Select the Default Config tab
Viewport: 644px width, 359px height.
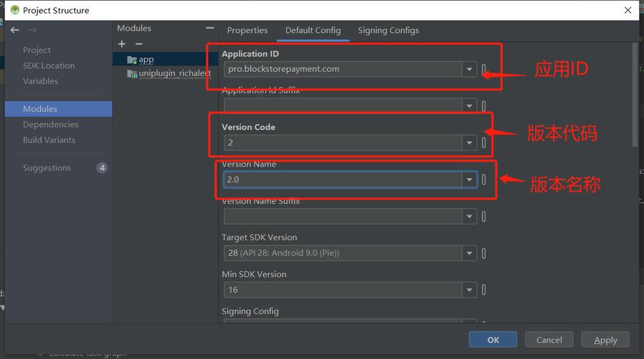[313, 30]
